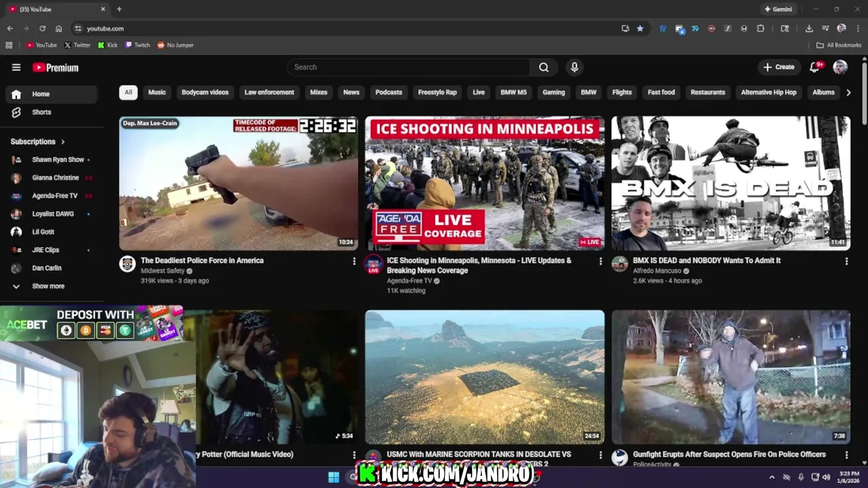Go back in browser history

click(9, 28)
